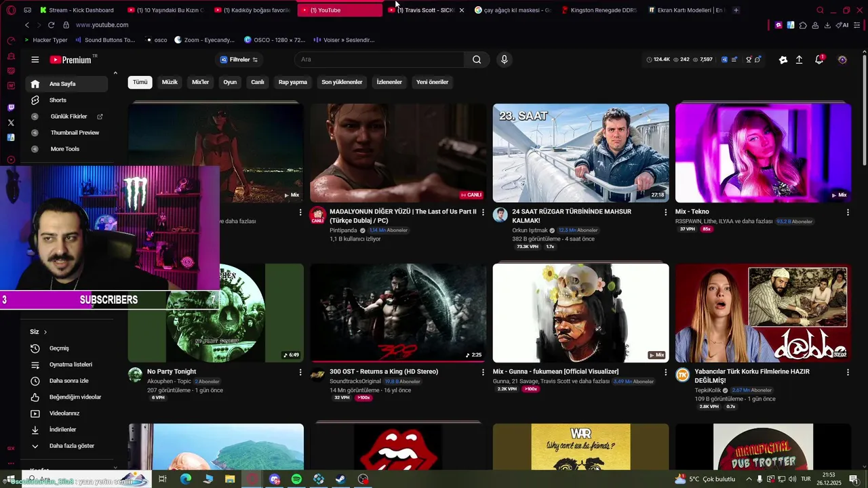Open Spotify from the taskbar

(296, 479)
